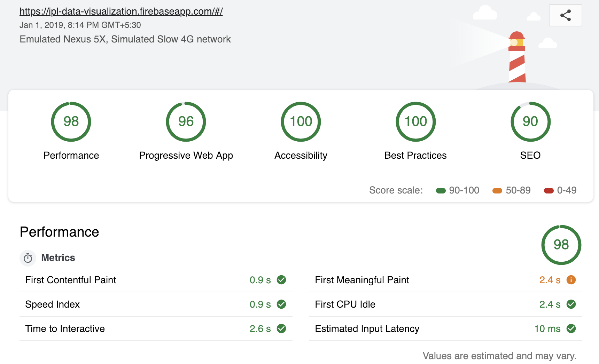
Task: Click the Progressive Web App gauge showing 96
Action: (x=186, y=121)
